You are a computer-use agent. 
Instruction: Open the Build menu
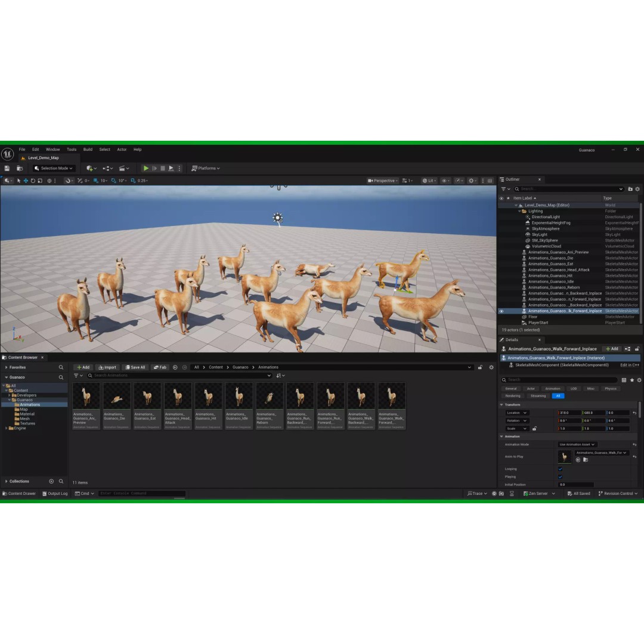pos(88,150)
